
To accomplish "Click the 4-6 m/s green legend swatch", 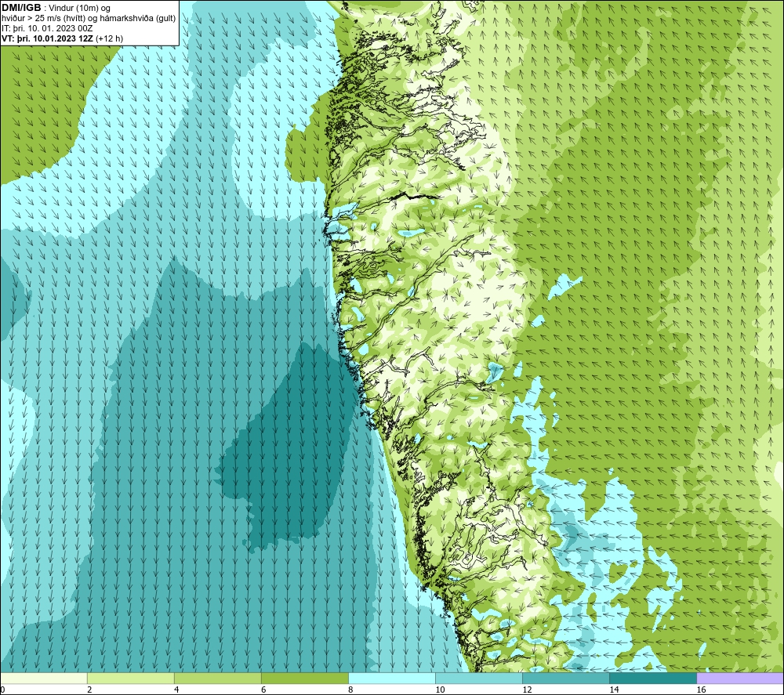I will click(x=218, y=679).
